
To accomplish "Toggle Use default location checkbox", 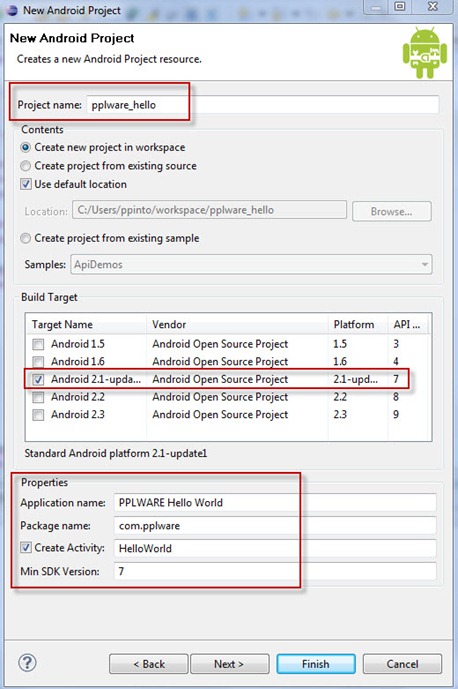I will coord(26,184).
